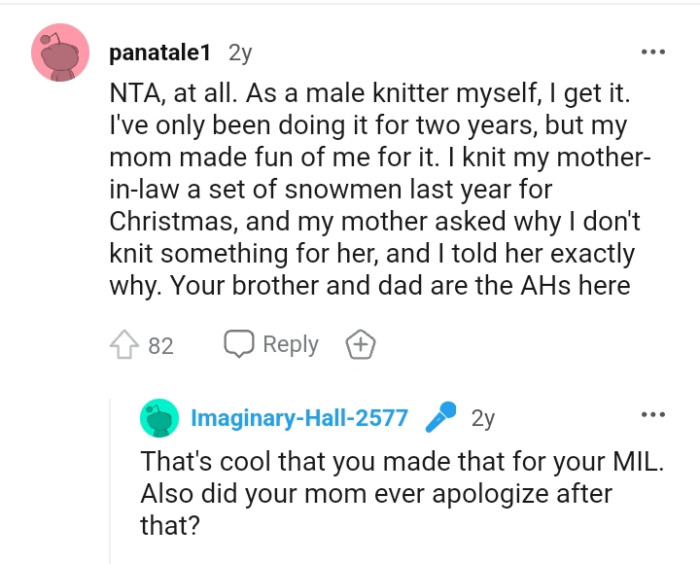Open the three-dot menu on Imaginary-Hall-2577's reply
This screenshot has height=564, width=700.
[x=653, y=414]
